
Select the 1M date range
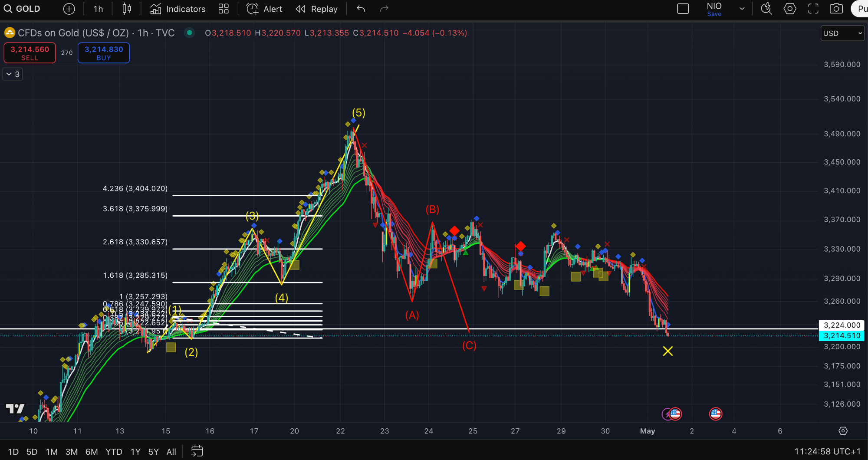tap(52, 452)
